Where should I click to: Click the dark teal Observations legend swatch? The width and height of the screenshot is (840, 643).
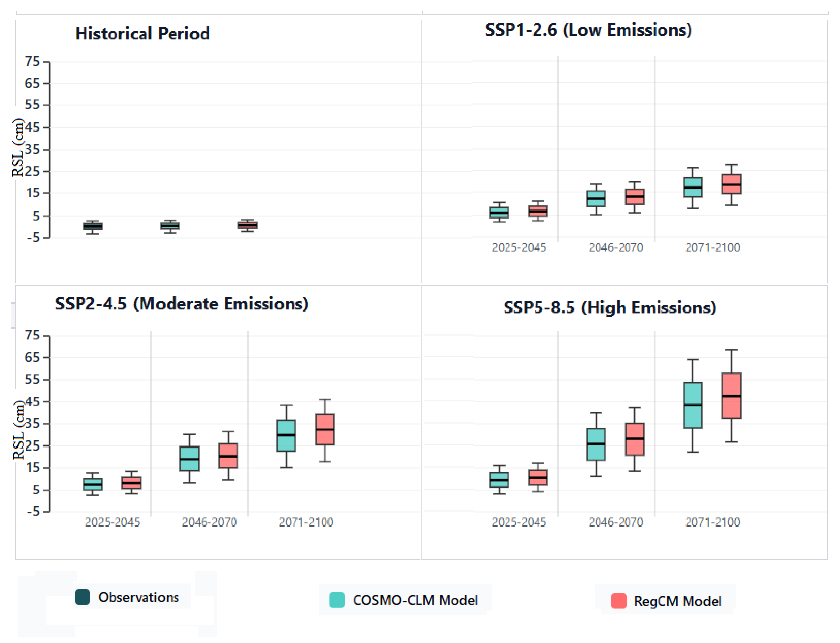click(x=82, y=597)
